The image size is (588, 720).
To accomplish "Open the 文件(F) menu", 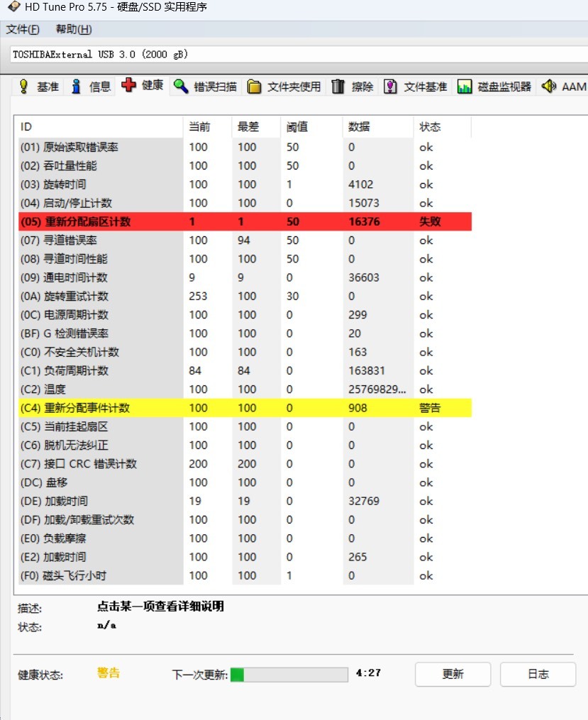I will click(x=23, y=29).
